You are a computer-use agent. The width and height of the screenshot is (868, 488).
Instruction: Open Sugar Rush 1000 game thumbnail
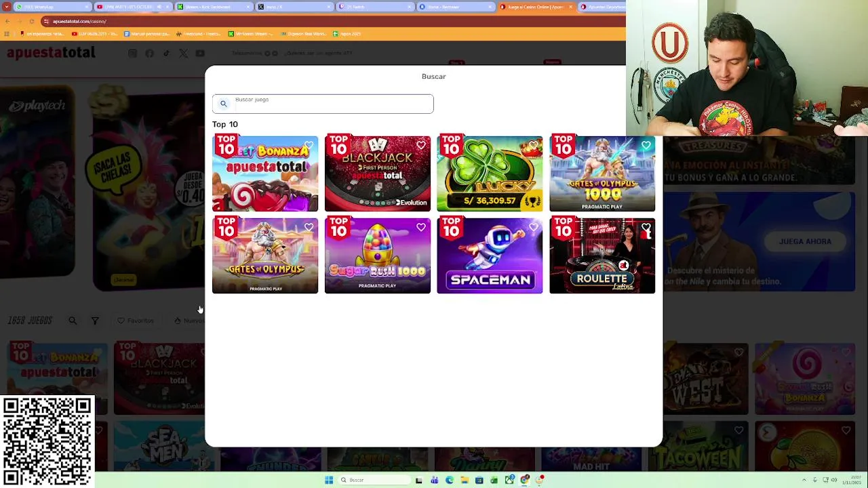(378, 256)
